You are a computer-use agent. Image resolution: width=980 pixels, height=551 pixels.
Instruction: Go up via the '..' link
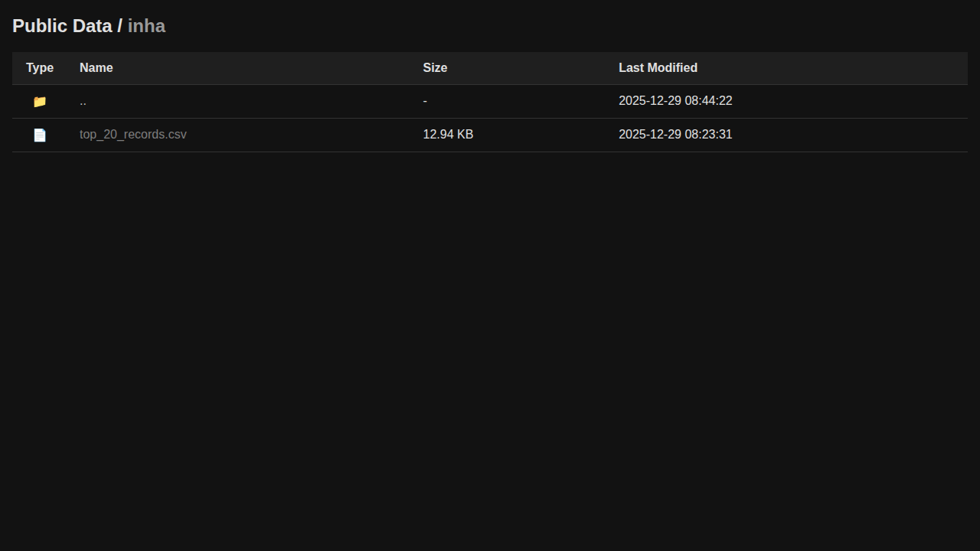pos(83,101)
